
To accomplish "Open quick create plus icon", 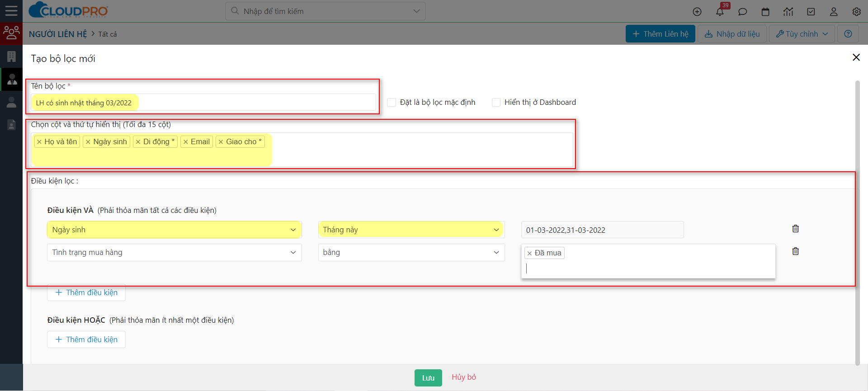I will (697, 12).
